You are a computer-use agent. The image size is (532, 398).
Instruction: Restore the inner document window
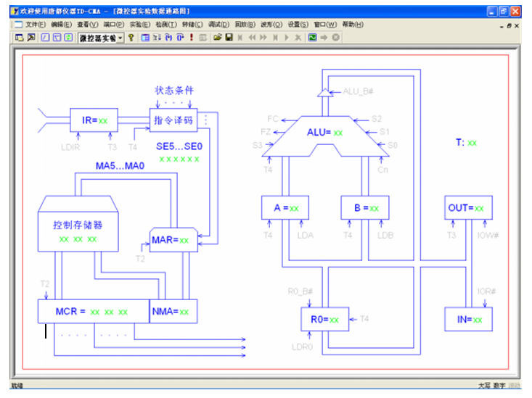point(509,25)
